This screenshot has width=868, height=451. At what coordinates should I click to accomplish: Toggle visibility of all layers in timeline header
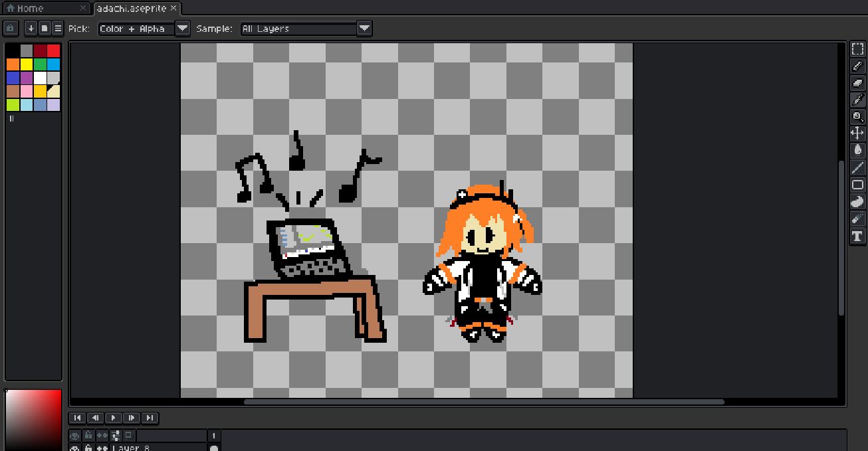pos(75,436)
